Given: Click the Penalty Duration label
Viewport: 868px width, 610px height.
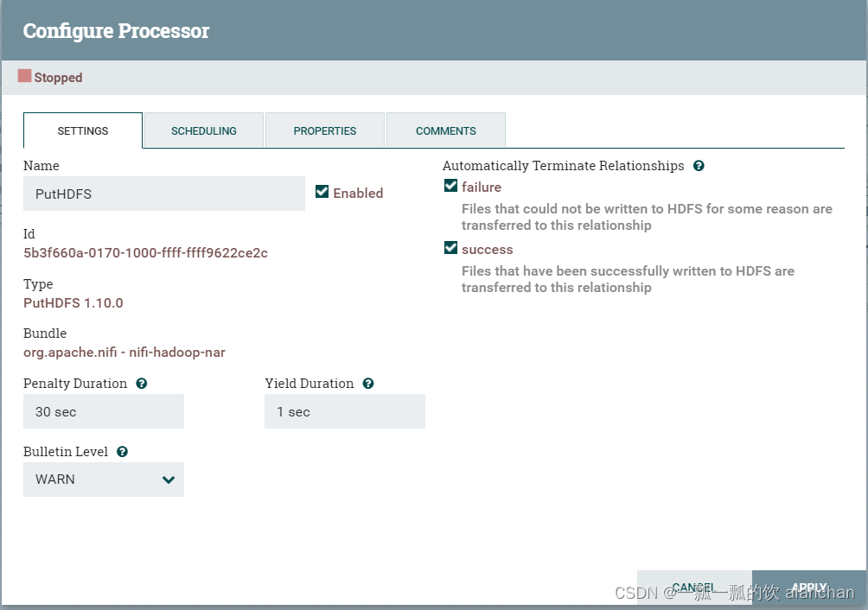Looking at the screenshot, I should pos(74,384).
